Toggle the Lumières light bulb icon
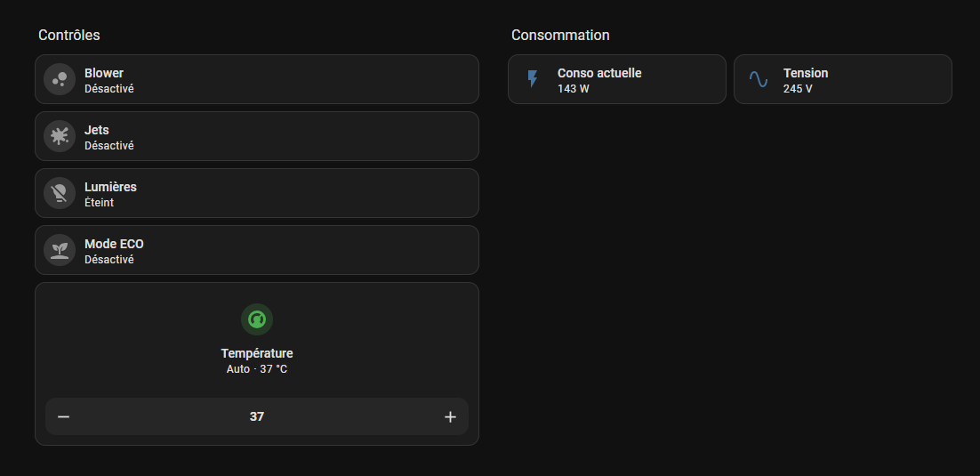The height and width of the screenshot is (476, 980). pyautogui.click(x=60, y=193)
